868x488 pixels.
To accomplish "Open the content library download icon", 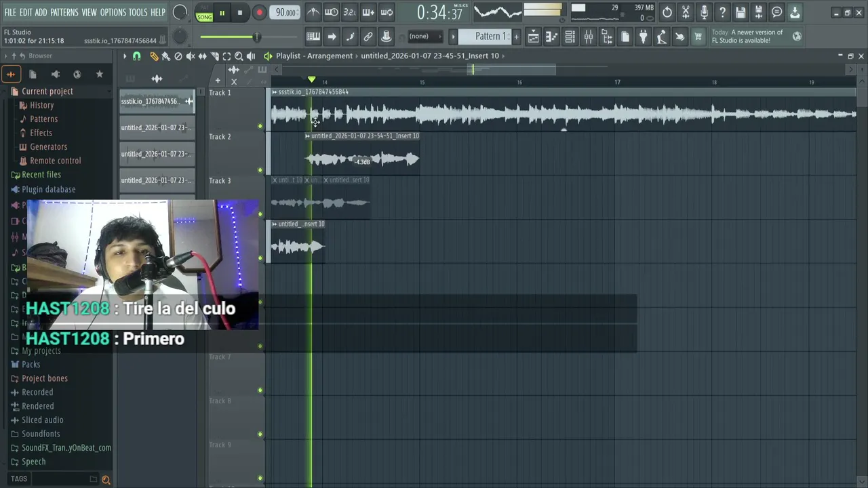I will tap(795, 12).
